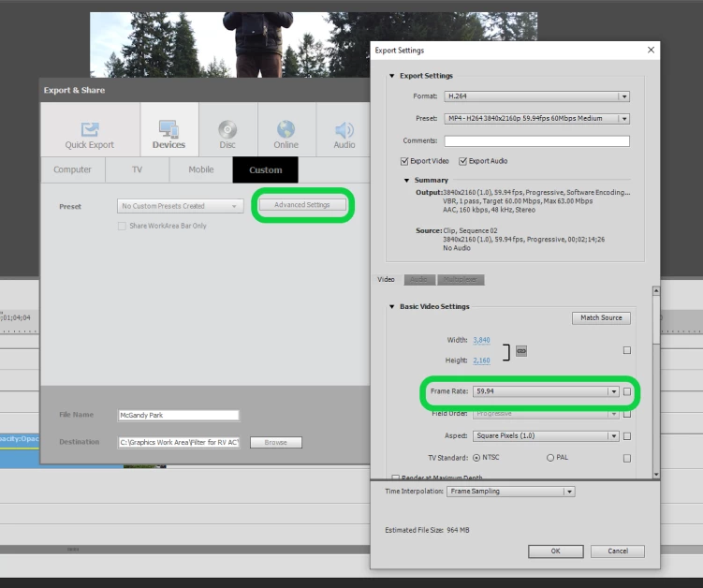Click the video settings scrollbar thumb

point(656,319)
